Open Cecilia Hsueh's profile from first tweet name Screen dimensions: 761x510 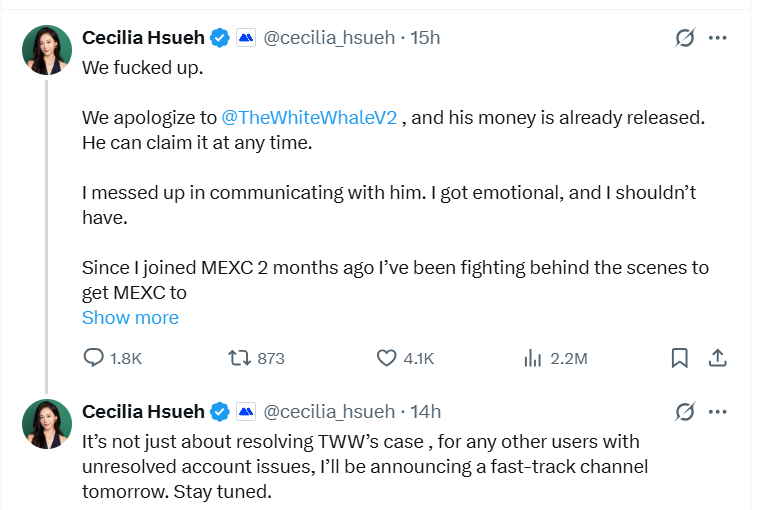(x=143, y=38)
